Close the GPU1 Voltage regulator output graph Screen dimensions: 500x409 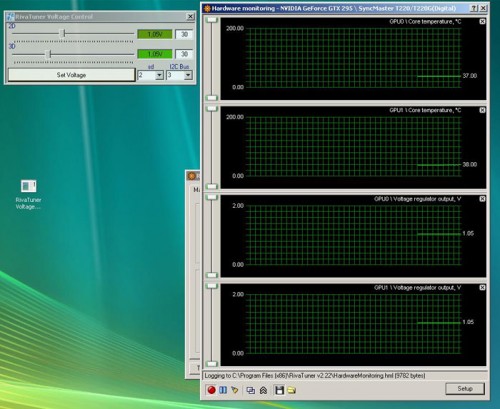tap(482, 287)
